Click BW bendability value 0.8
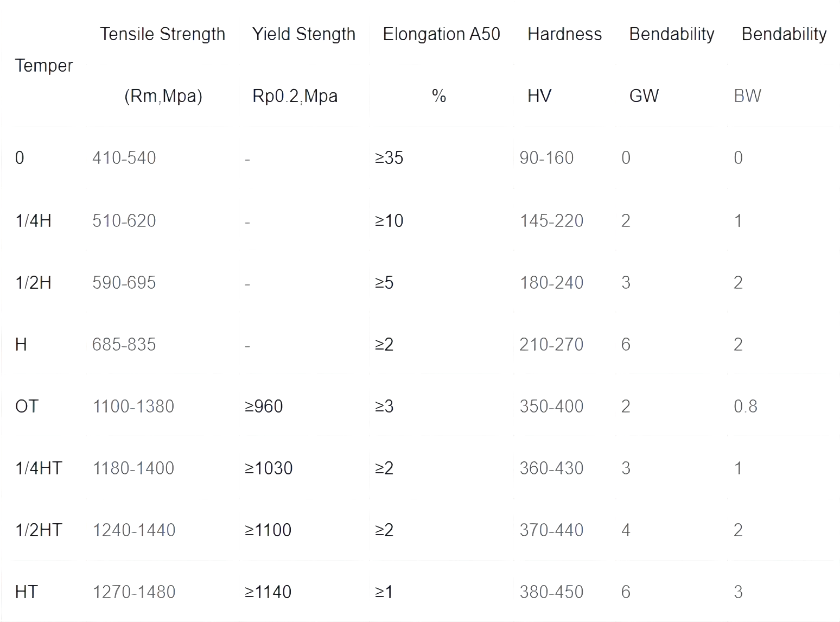Image resolution: width=840 pixels, height=622 pixels. coord(746,407)
